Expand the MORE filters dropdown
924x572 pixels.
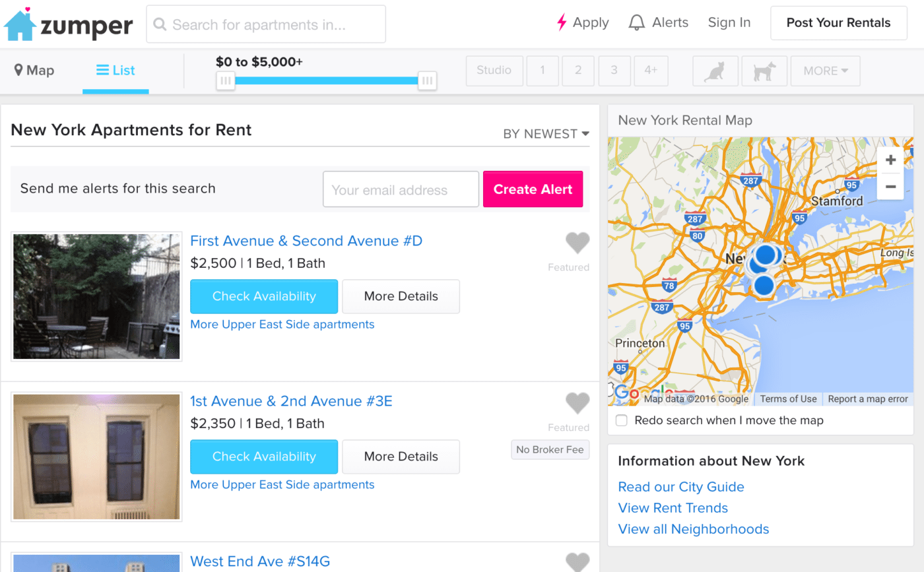tap(825, 71)
